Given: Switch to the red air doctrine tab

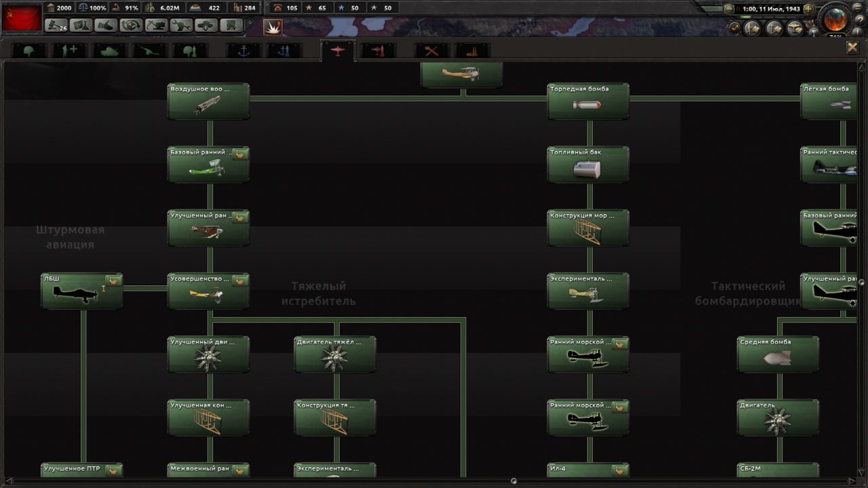Looking at the screenshot, I should point(379,49).
